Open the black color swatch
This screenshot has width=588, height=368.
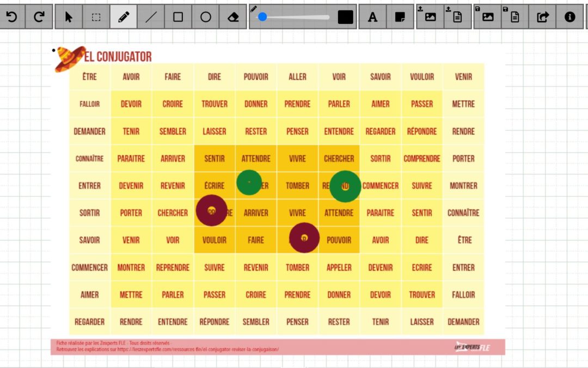[x=346, y=17]
